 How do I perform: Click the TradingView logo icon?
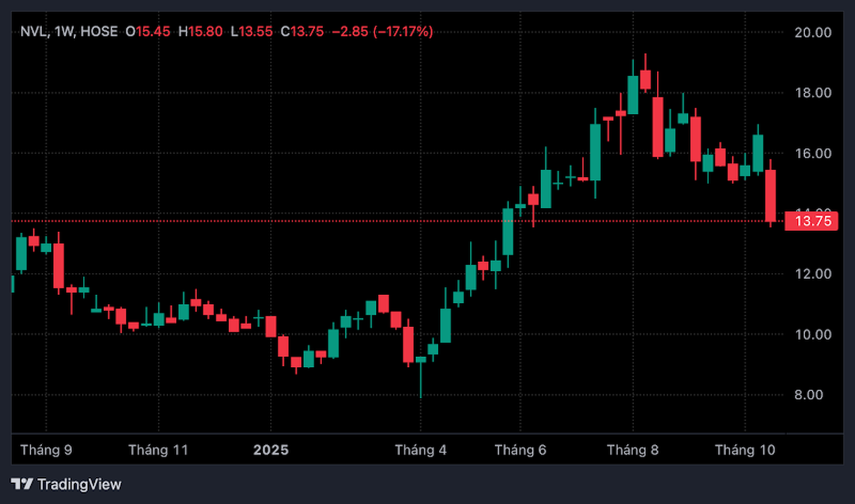[x=22, y=484]
